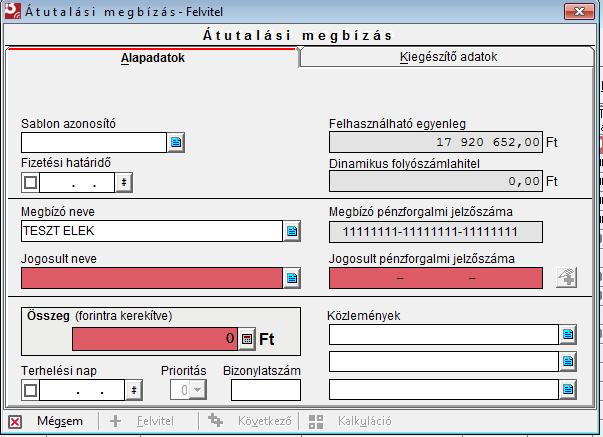Focus the red Jogosult neve field
This screenshot has width=603, height=437.
(152, 278)
